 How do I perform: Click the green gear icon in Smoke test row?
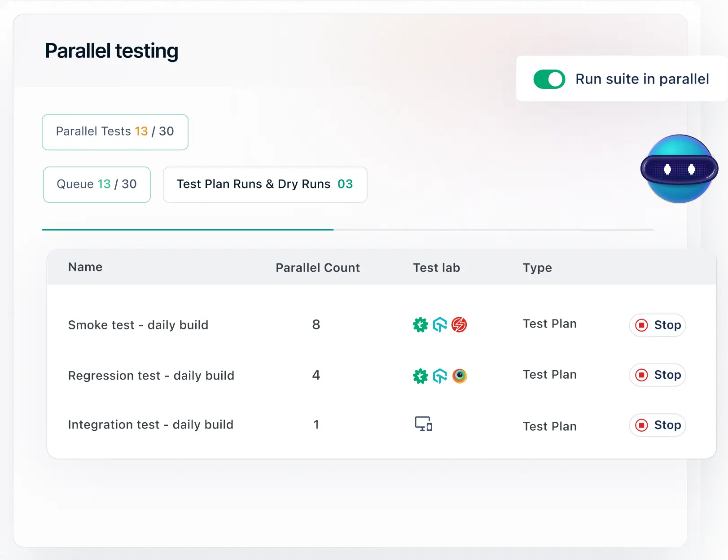click(420, 324)
